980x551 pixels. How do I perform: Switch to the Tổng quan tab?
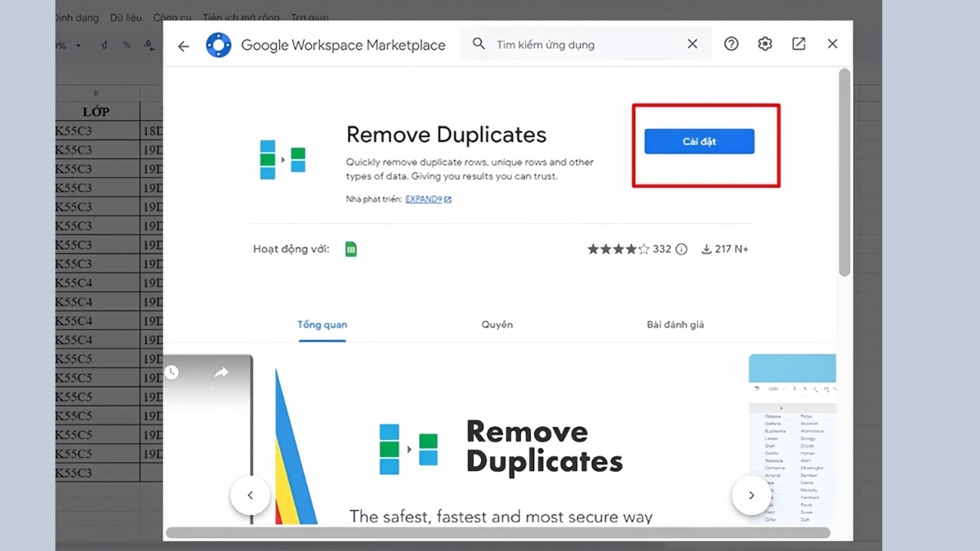coord(322,325)
